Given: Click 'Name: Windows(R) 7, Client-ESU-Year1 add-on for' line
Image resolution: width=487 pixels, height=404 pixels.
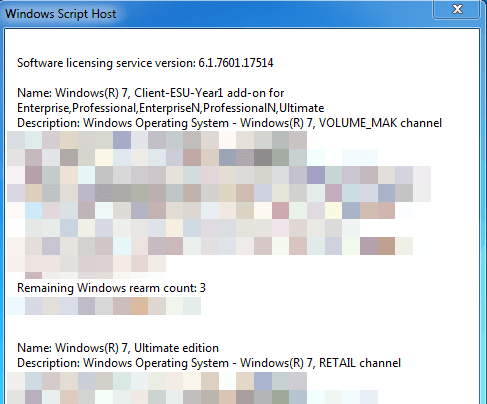Looking at the screenshot, I should coord(150,93).
